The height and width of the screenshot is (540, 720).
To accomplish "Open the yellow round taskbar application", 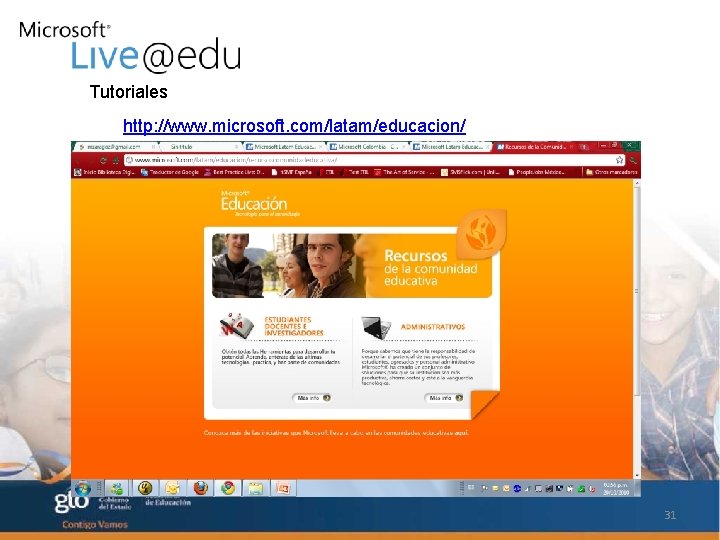I will click(x=145, y=488).
